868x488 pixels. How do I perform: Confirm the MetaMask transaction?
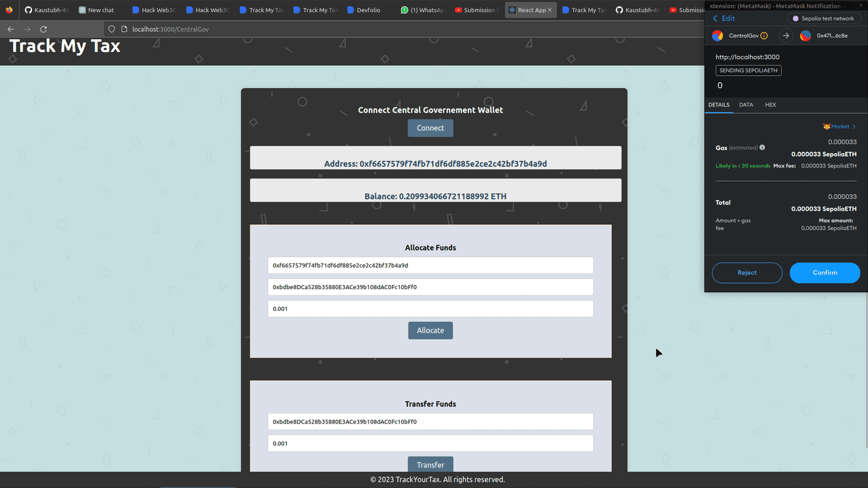pos(825,272)
